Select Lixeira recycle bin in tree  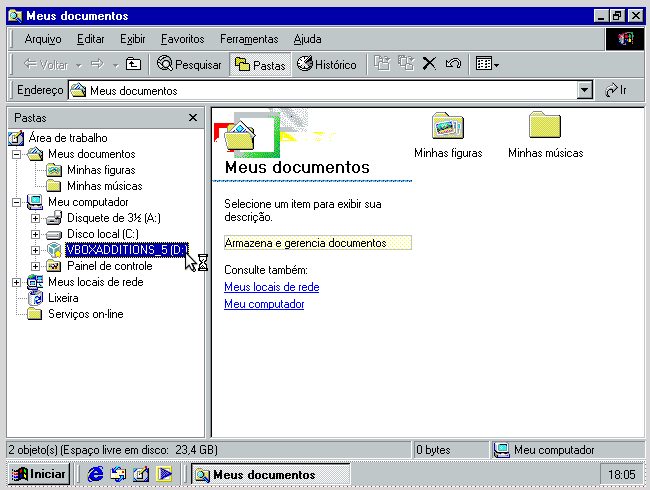click(63, 298)
